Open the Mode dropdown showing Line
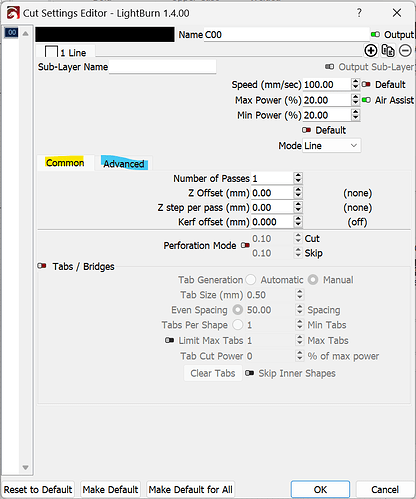 coord(331,146)
